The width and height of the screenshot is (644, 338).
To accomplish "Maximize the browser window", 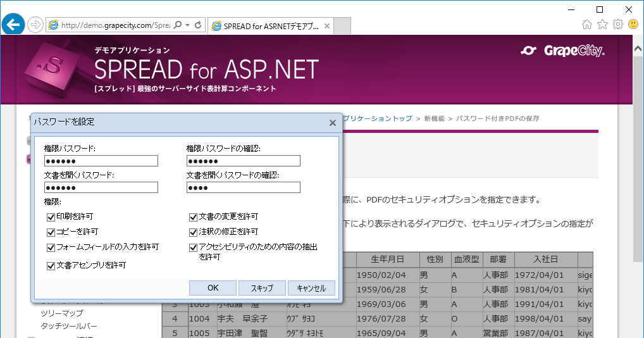I will (x=600, y=9).
